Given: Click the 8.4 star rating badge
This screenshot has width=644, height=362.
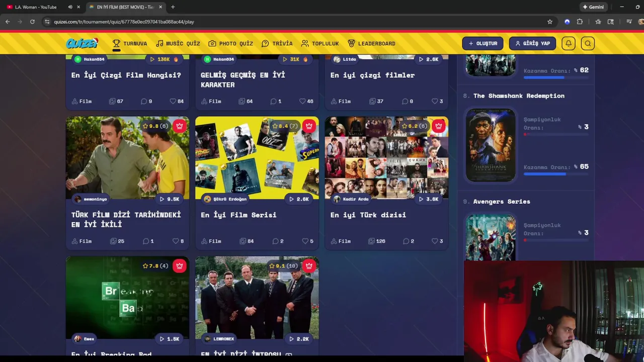Looking at the screenshot, I should 285,126.
